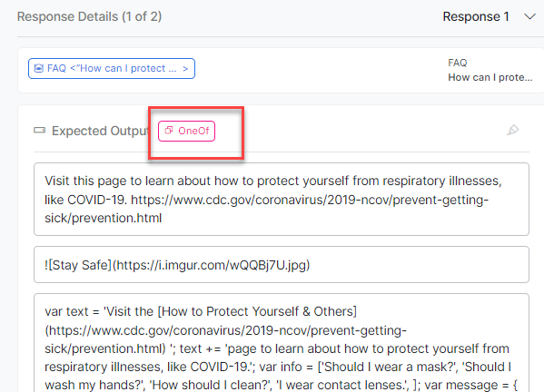Click the Expected Output label

tap(100, 131)
